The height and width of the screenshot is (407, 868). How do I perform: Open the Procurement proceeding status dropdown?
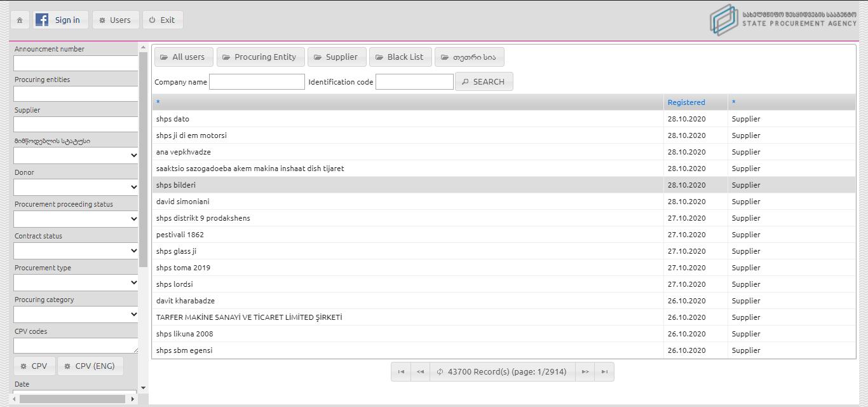76,219
